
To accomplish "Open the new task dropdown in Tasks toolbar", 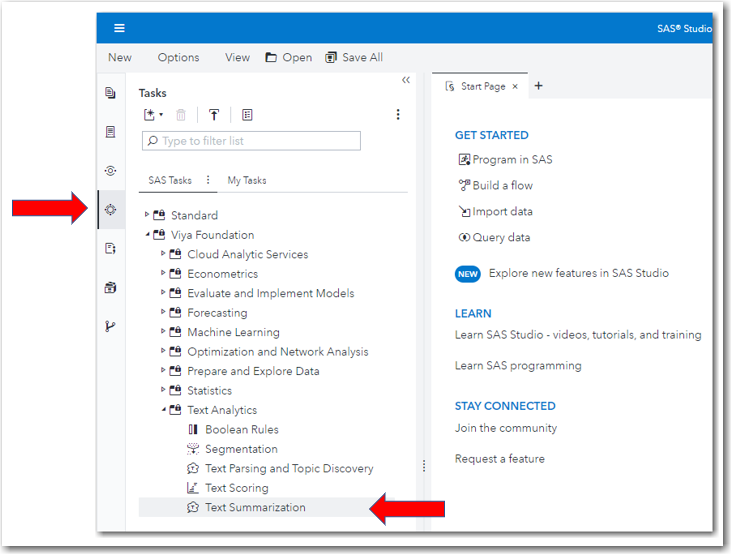I will 153,115.
